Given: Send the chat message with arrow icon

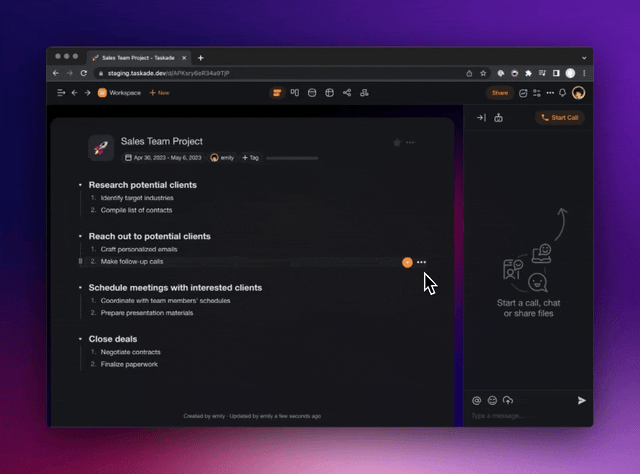Looking at the screenshot, I should coord(582,400).
